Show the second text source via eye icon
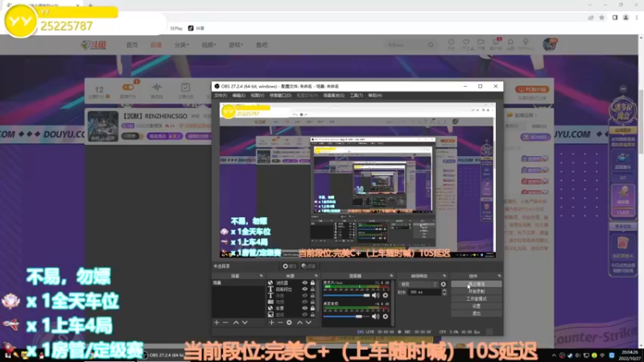 [x=305, y=295]
